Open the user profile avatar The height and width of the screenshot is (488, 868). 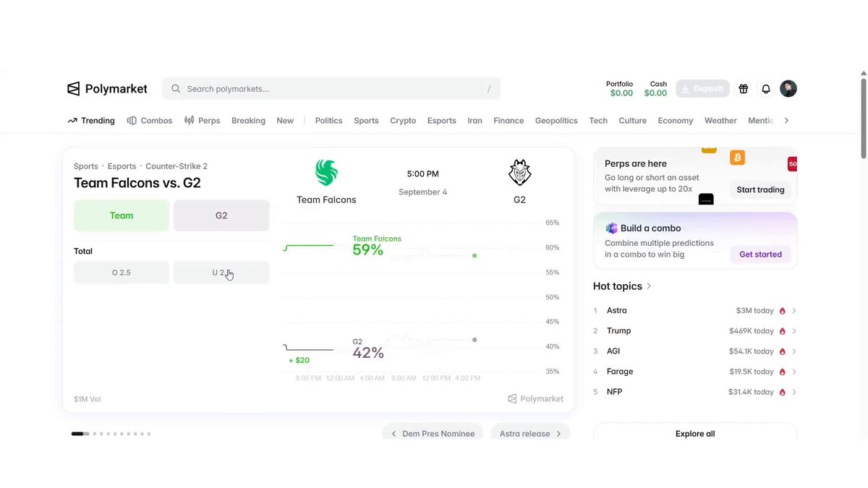(x=788, y=89)
